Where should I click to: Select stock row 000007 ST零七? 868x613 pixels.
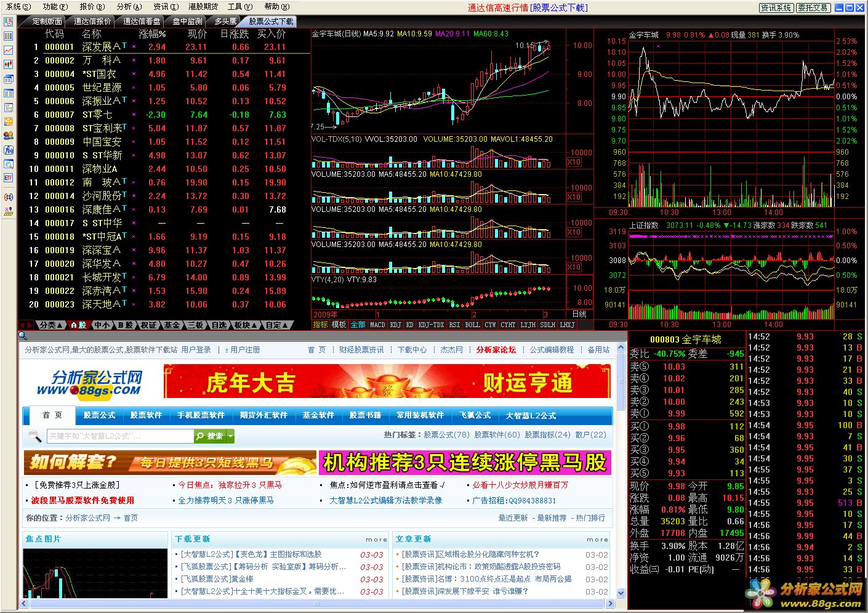click(164, 115)
